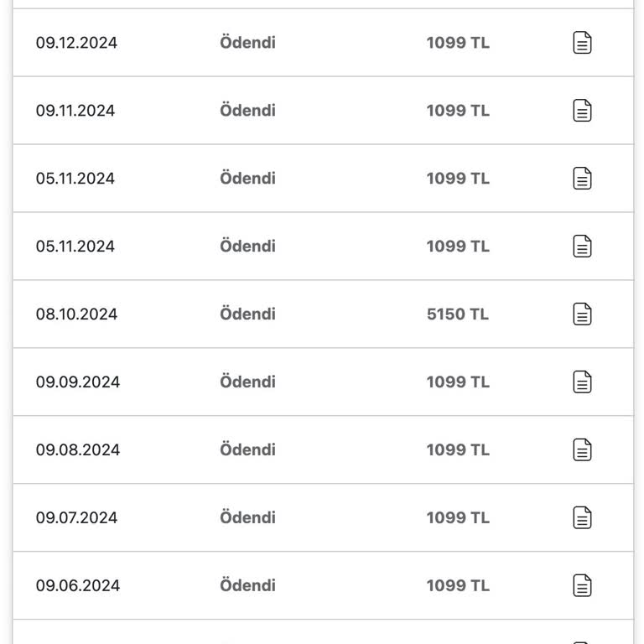
Task: Click Ödendi status in 09.07.2024 row
Action: point(247,518)
